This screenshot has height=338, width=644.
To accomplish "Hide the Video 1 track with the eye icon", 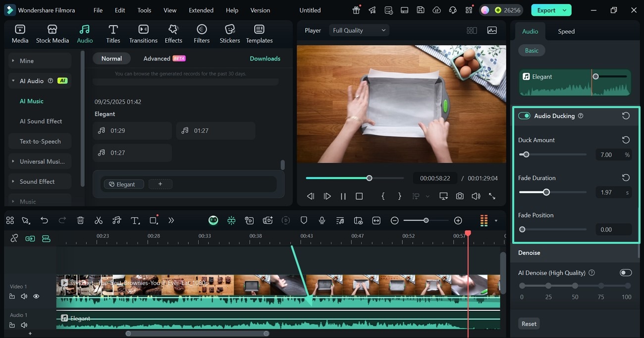I will click(36, 296).
